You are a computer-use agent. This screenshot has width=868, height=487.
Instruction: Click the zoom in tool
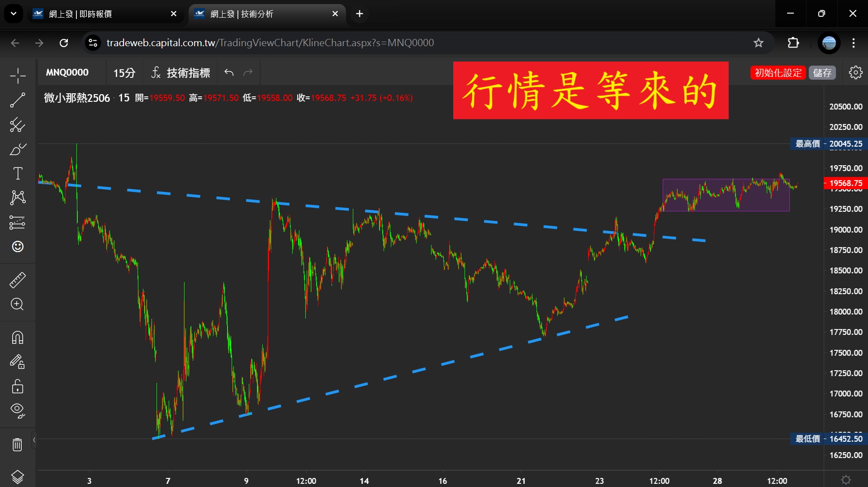18,304
